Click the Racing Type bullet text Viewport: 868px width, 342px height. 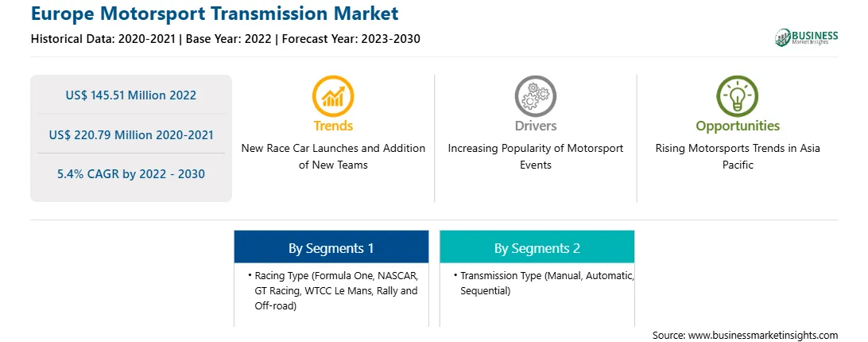click(333, 290)
